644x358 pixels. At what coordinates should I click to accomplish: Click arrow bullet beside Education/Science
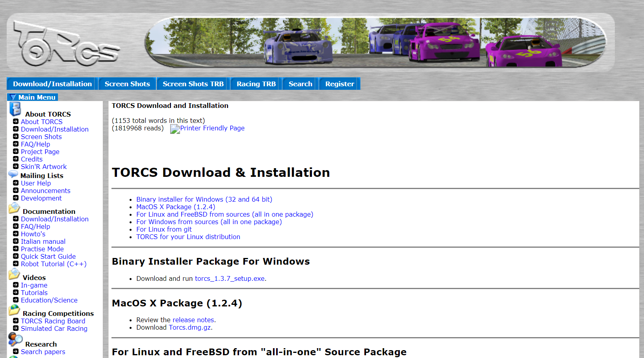[x=16, y=300]
